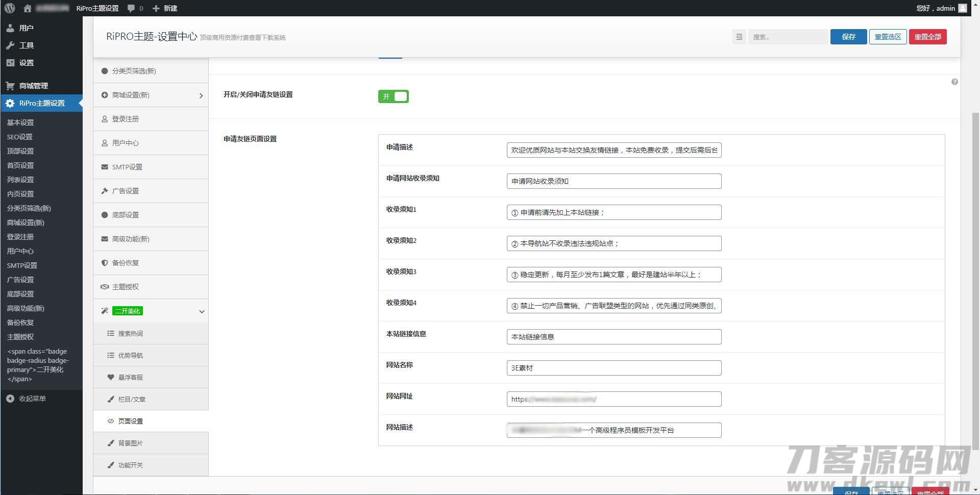Click the wrench icon for 工具
Image resolution: width=980 pixels, height=495 pixels.
(10, 45)
